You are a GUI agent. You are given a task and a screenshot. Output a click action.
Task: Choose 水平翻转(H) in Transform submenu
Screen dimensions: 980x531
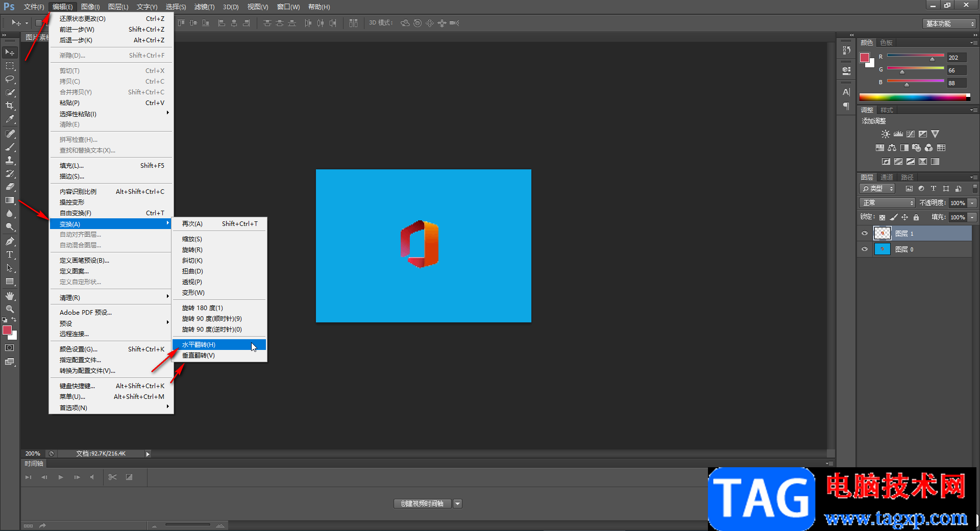[x=219, y=345]
